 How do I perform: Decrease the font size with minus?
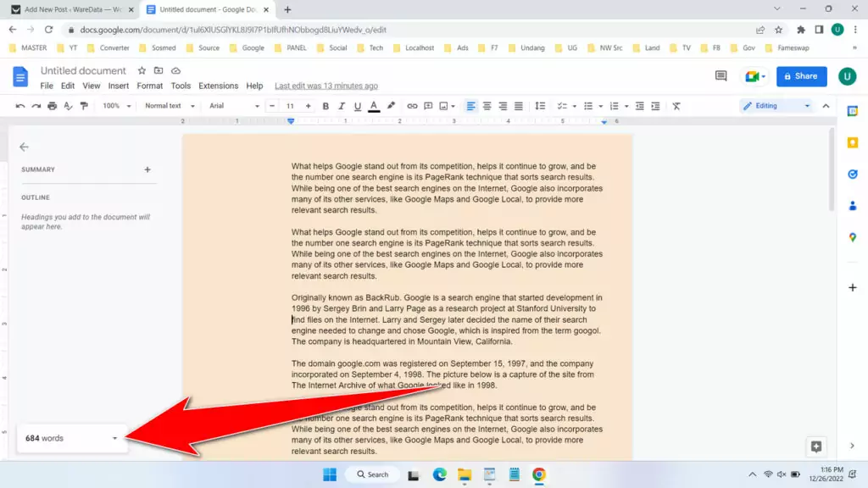coord(272,106)
